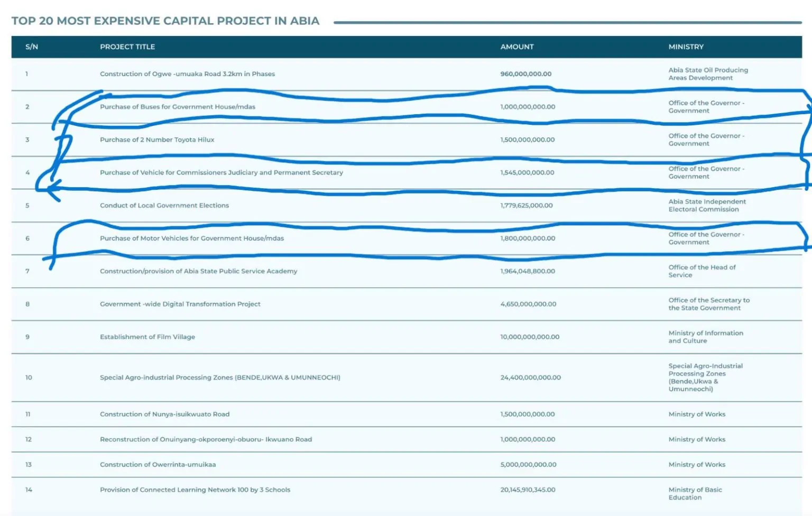The image size is (812, 516).
Task: Click the Ministry of Information and Culture cell
Action: (x=705, y=337)
